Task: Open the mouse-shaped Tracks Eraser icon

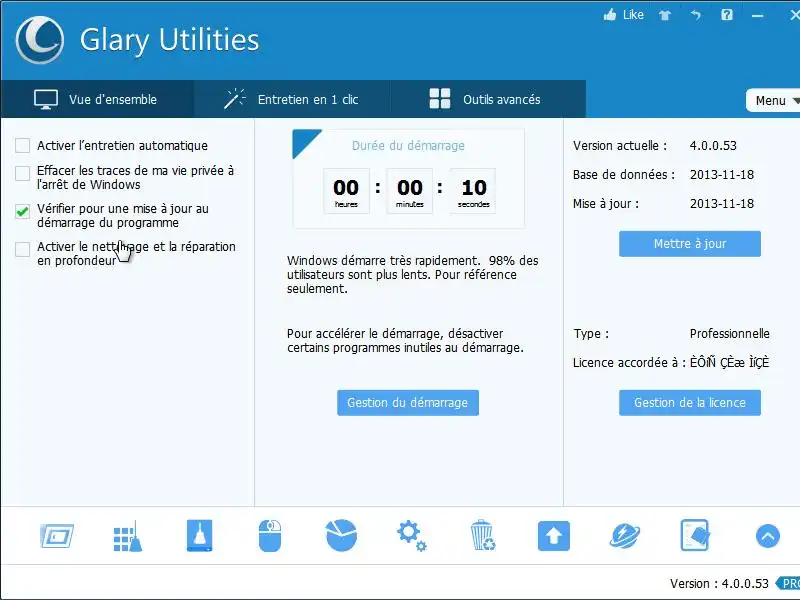Action: point(270,536)
